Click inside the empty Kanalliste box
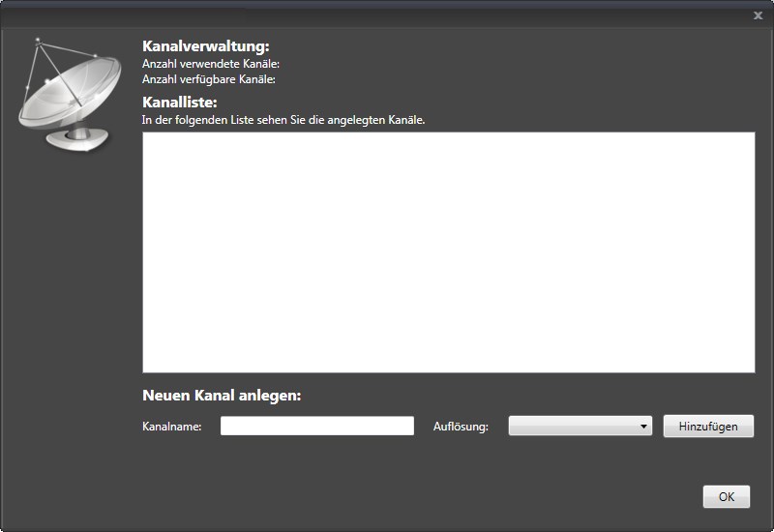Image resolution: width=774 pixels, height=532 pixels. click(448, 251)
